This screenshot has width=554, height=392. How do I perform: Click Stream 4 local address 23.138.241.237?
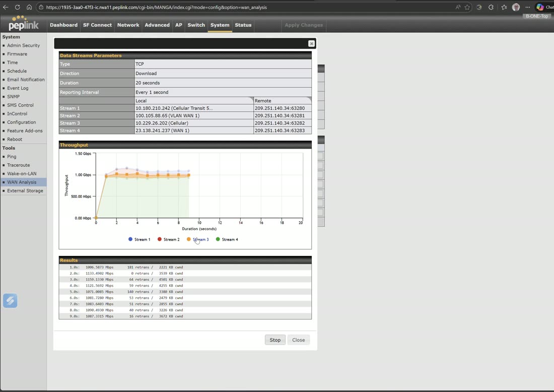pos(163,130)
